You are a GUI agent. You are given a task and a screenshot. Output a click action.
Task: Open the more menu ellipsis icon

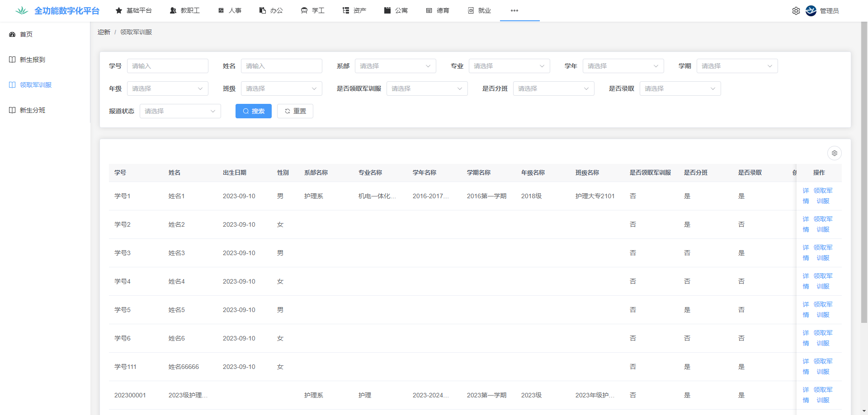[514, 10]
